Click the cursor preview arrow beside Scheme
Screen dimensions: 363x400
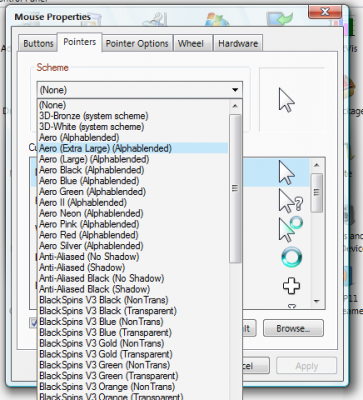click(286, 100)
